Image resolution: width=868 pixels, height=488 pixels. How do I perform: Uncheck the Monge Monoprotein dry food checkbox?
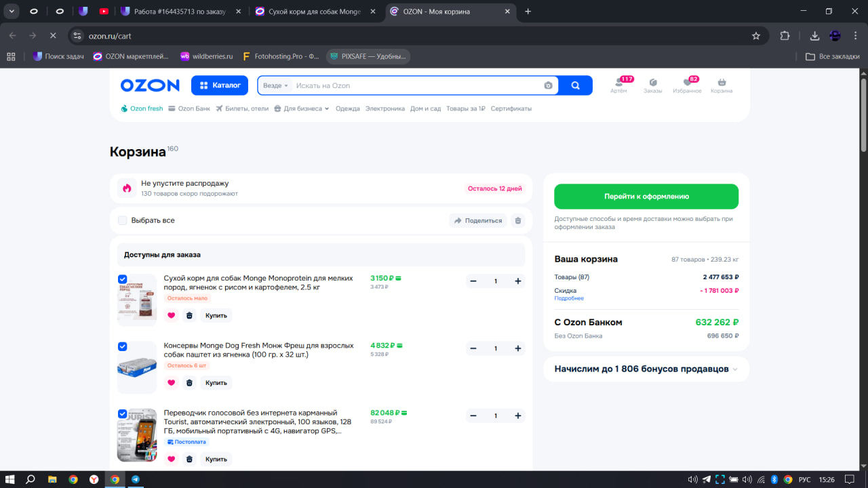pos(123,279)
